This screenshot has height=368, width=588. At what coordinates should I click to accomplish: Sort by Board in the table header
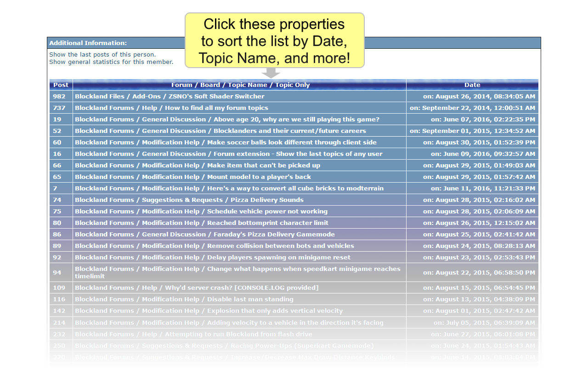pyautogui.click(x=210, y=85)
